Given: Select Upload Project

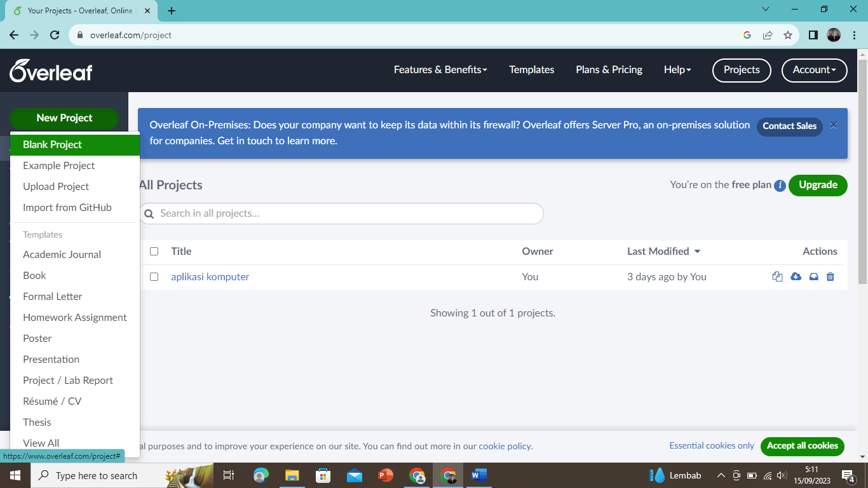Looking at the screenshot, I should pos(75,187).
